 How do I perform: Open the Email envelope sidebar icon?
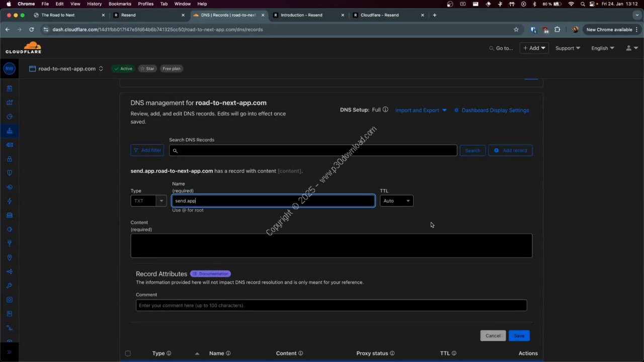pos(9,145)
